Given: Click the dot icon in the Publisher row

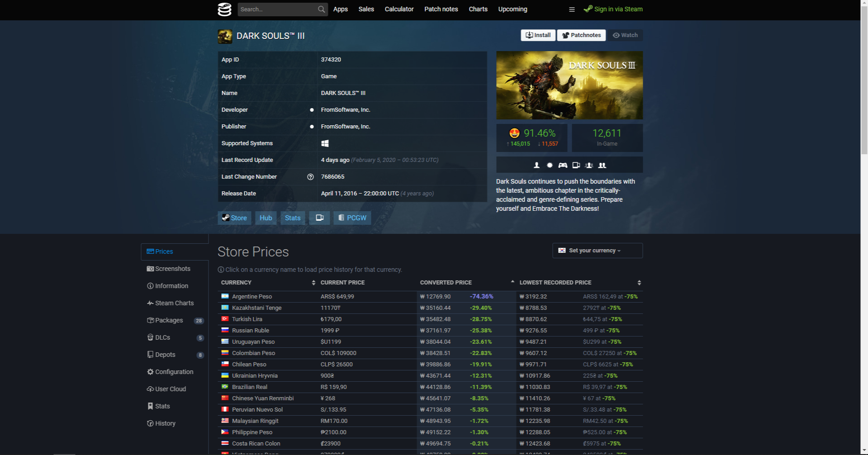Looking at the screenshot, I should [x=312, y=127].
